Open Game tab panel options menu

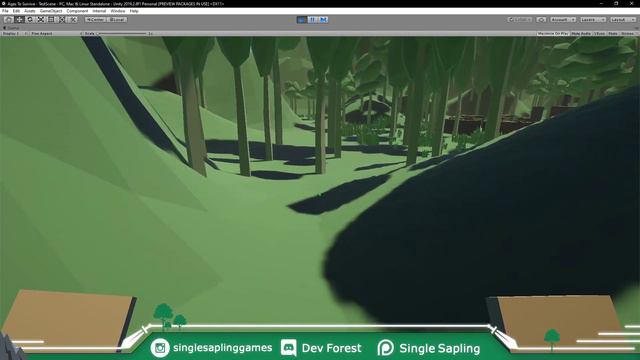pyautogui.click(x=636, y=28)
